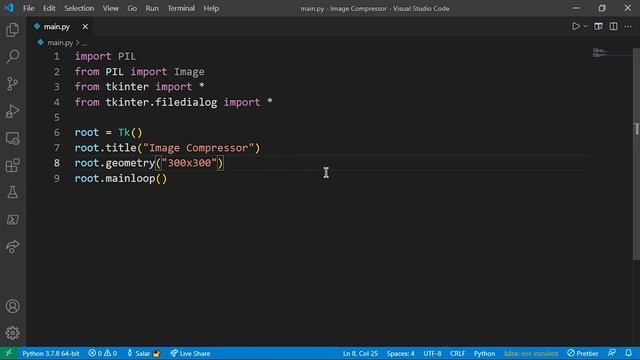
Task: Change file encoding UTF-8
Action: [x=432, y=353]
